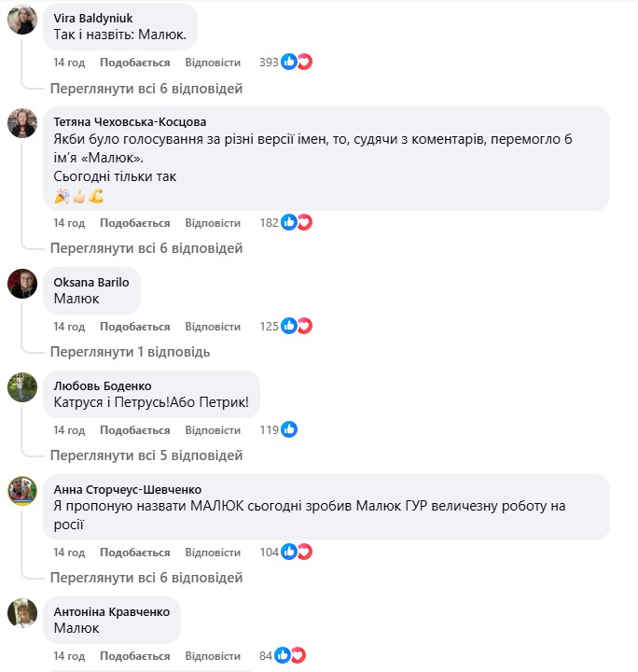
Task: View reaction icons with 182 count
Action: (x=297, y=223)
